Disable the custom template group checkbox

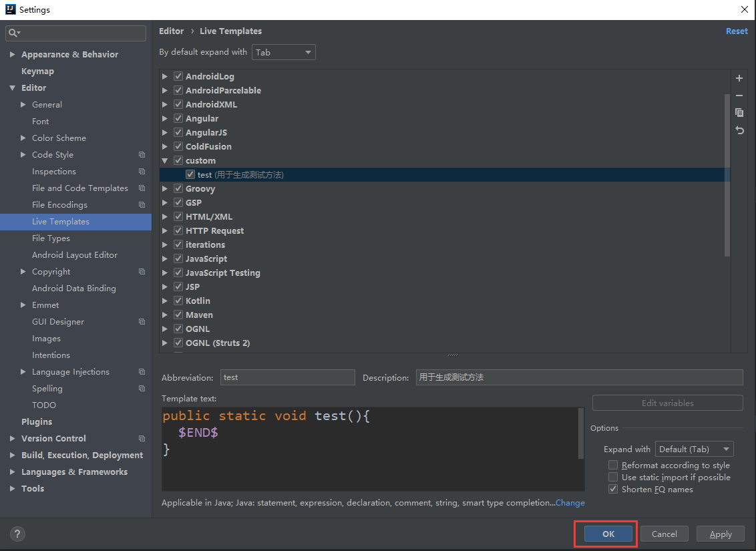click(x=178, y=160)
